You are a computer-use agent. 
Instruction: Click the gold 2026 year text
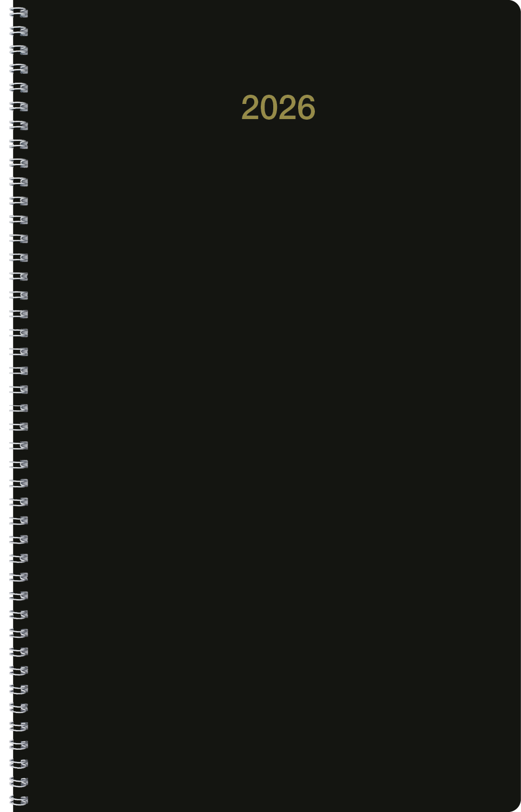pos(278,108)
